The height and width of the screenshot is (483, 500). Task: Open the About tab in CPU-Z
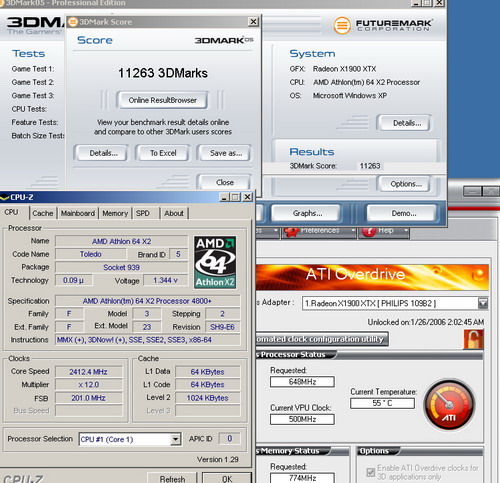174,213
